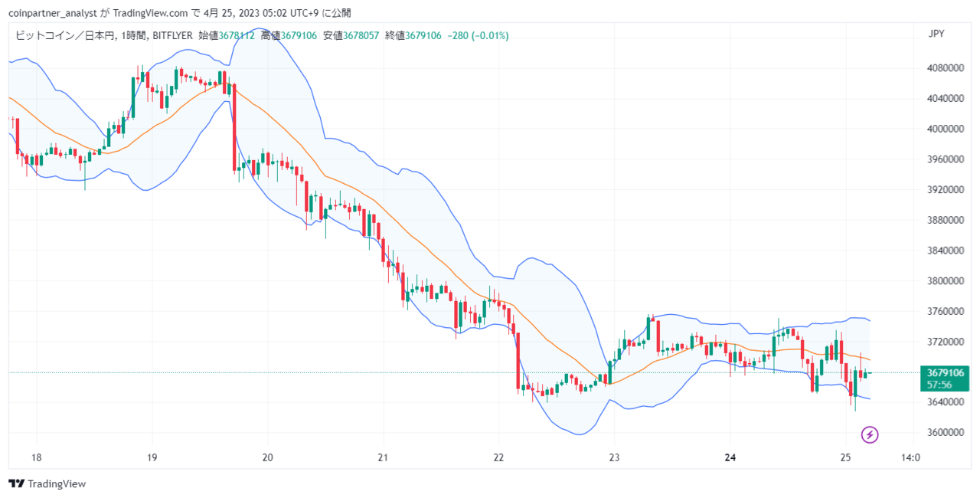Click the TradingView logo at bottom left
This screenshot has width=980, height=498.
pyautogui.click(x=47, y=483)
